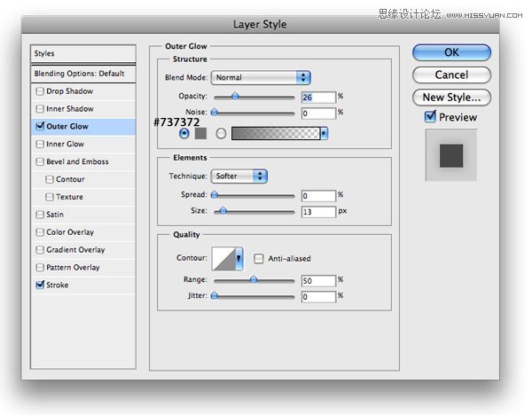Enable the Drop Shadow checkbox

coord(39,91)
